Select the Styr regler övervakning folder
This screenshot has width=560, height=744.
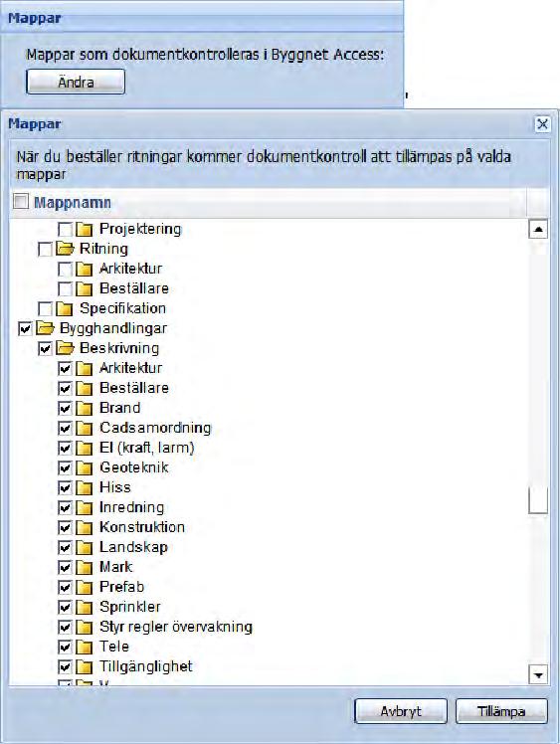point(176,627)
